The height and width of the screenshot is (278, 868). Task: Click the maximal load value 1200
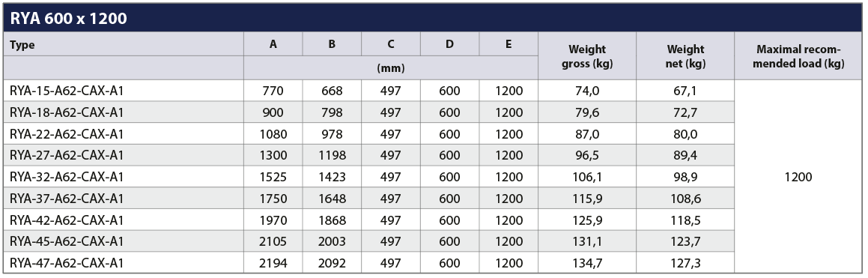coord(798,177)
